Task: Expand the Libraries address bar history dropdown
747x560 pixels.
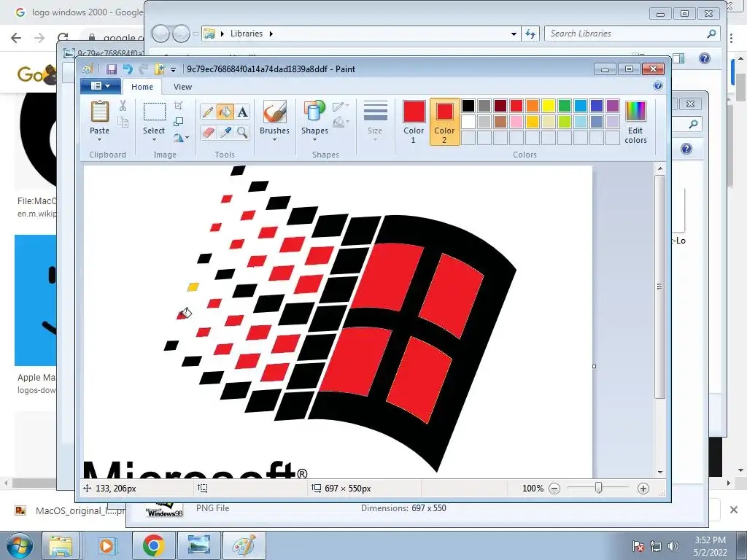Action: tap(514, 34)
